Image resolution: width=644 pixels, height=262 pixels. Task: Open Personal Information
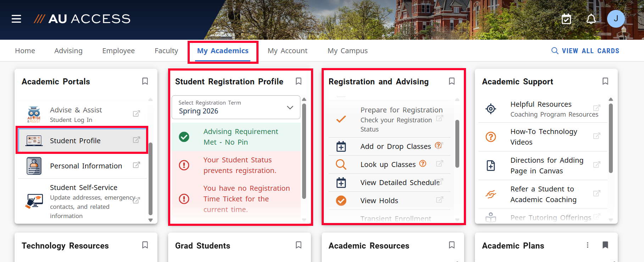point(86,166)
